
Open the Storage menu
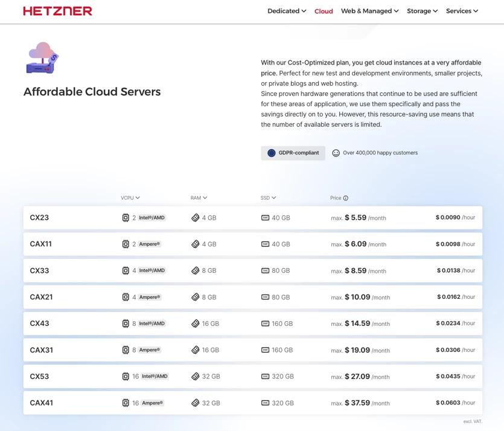tap(422, 11)
